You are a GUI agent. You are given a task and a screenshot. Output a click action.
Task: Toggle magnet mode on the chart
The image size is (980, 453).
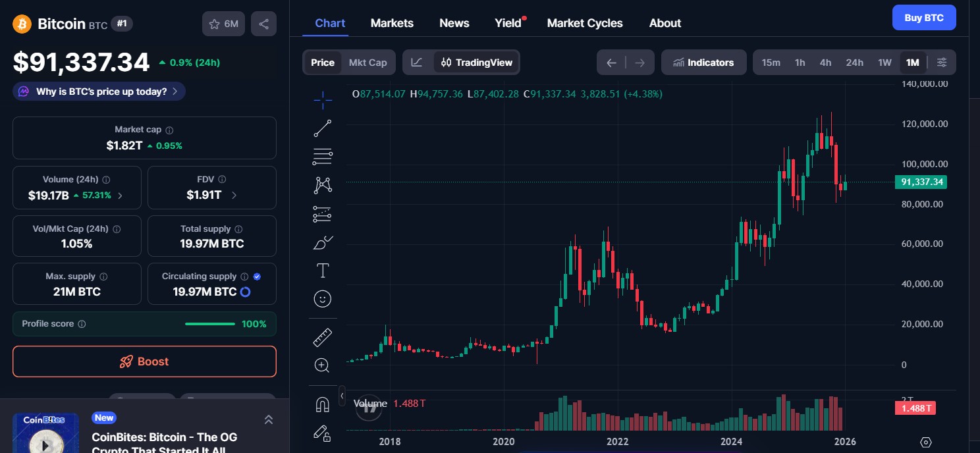tap(322, 404)
